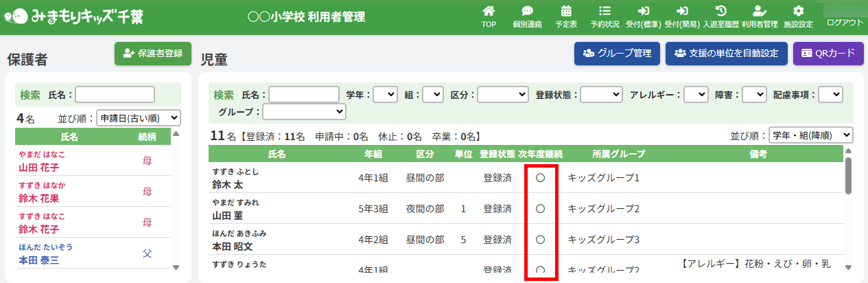Open 個別連絡 chat icon

click(x=527, y=11)
